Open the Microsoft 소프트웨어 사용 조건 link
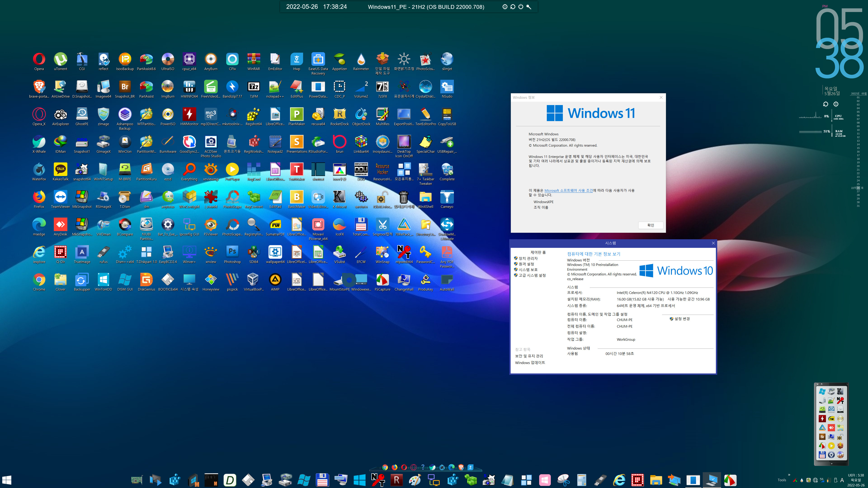The width and height of the screenshot is (868, 488). point(568,190)
